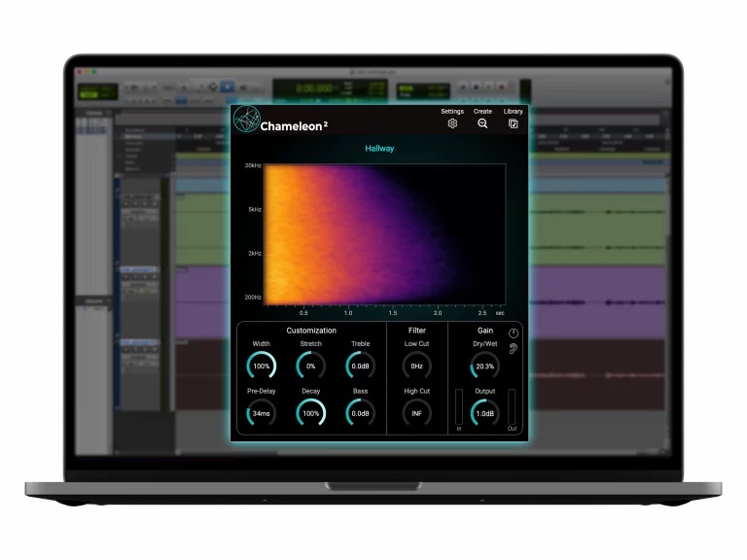Click the 2.5 time axis label

(482, 313)
